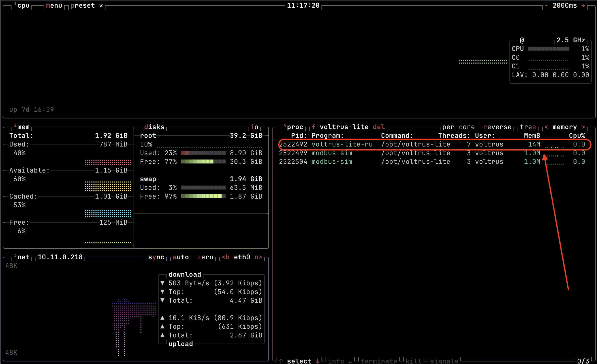Toggle net sync scaling
Screen dimensions: 597x364
click(156, 257)
